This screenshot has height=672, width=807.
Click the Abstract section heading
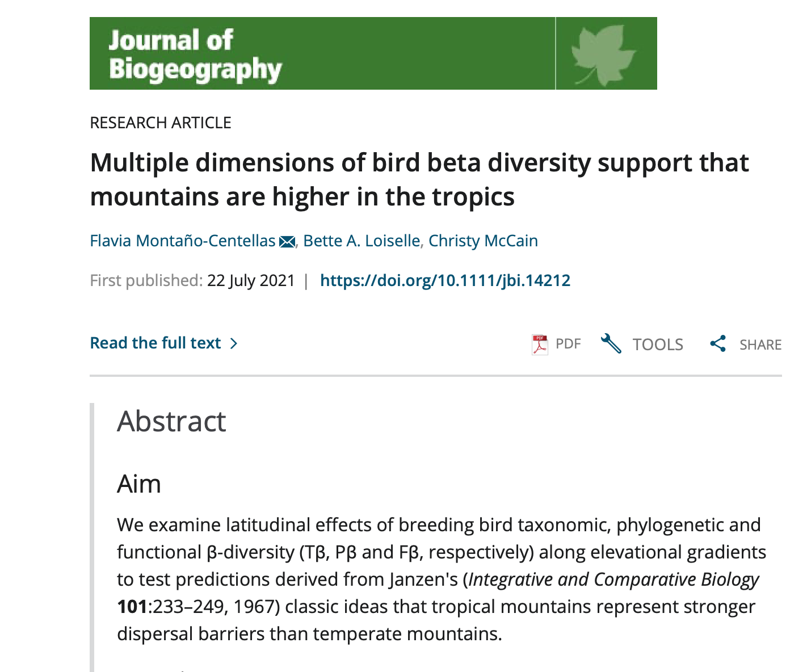coord(171,421)
